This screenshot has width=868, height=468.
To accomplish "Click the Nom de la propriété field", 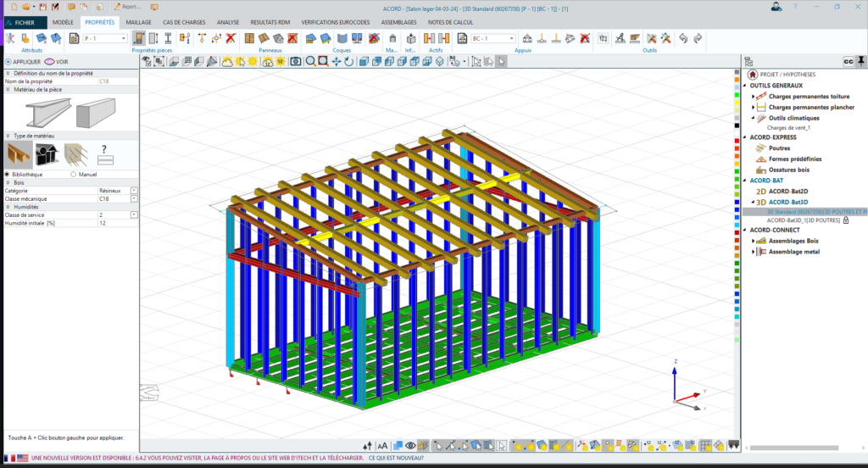I will pyautogui.click(x=118, y=81).
